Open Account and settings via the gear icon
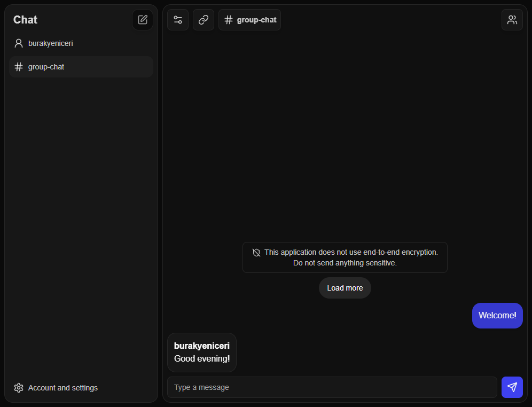This screenshot has height=407, width=532. pyautogui.click(x=19, y=388)
